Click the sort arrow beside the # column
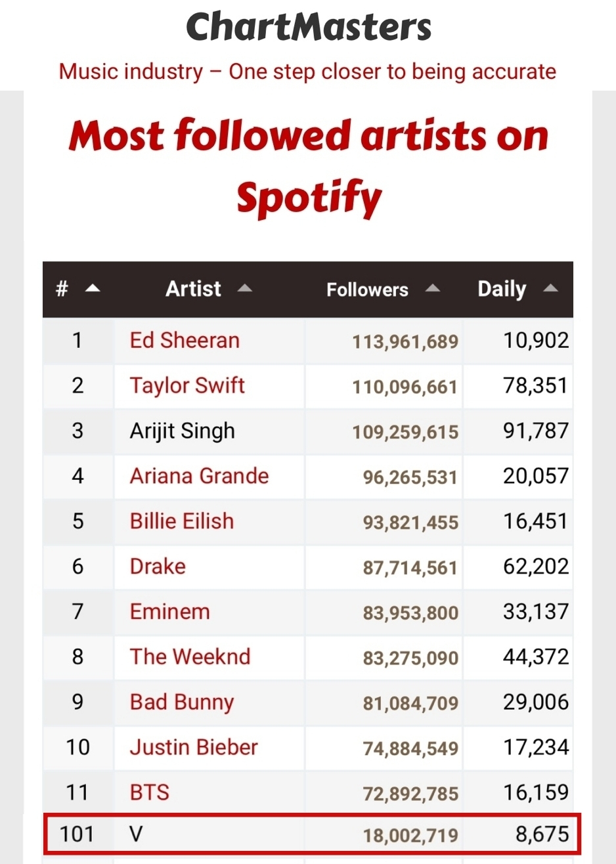Viewport: 616px width, 864px height. [93, 288]
